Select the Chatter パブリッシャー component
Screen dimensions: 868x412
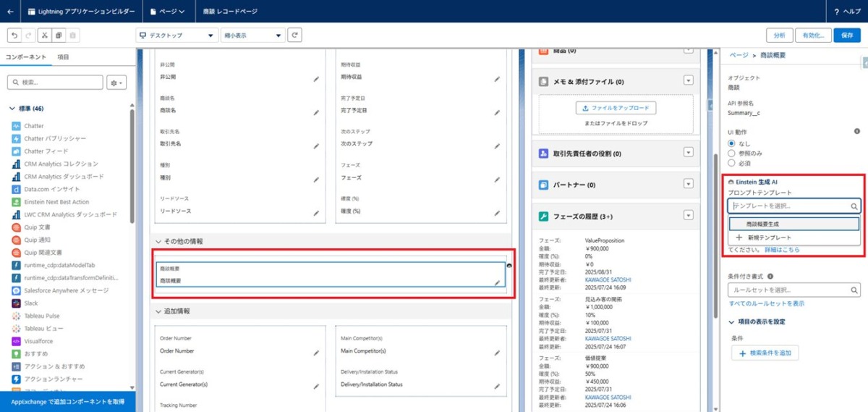tap(48, 138)
